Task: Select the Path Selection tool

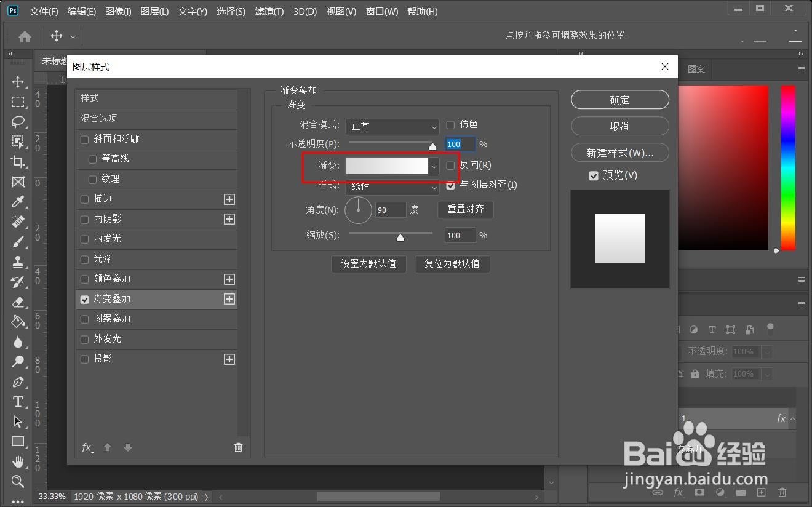Action: (18, 422)
